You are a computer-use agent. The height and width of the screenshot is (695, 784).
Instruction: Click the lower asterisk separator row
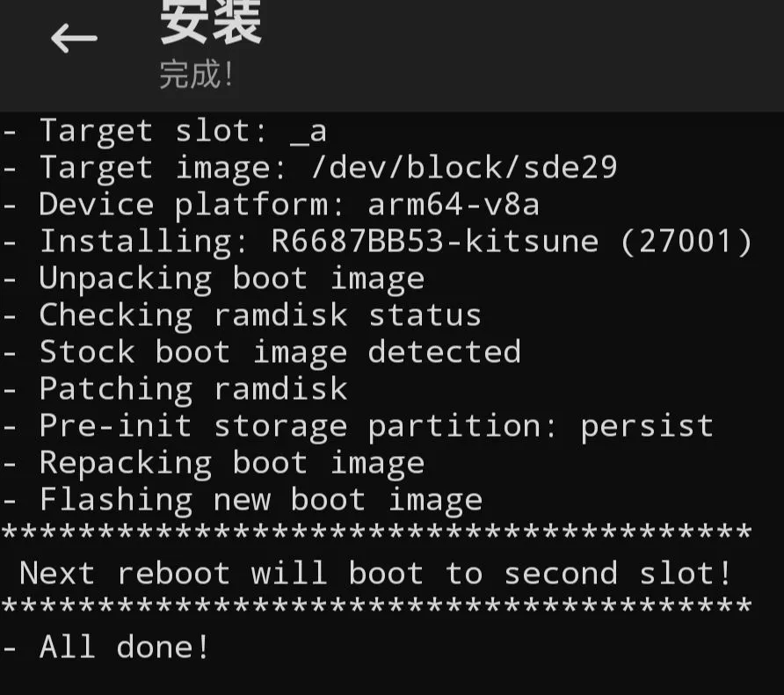pos(376,607)
